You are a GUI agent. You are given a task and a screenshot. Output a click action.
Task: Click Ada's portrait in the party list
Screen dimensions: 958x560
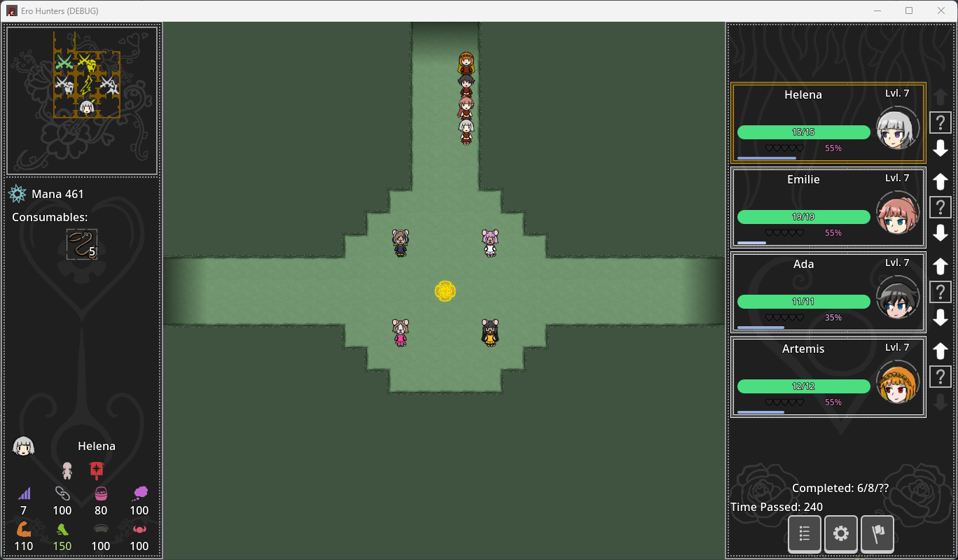tap(898, 297)
